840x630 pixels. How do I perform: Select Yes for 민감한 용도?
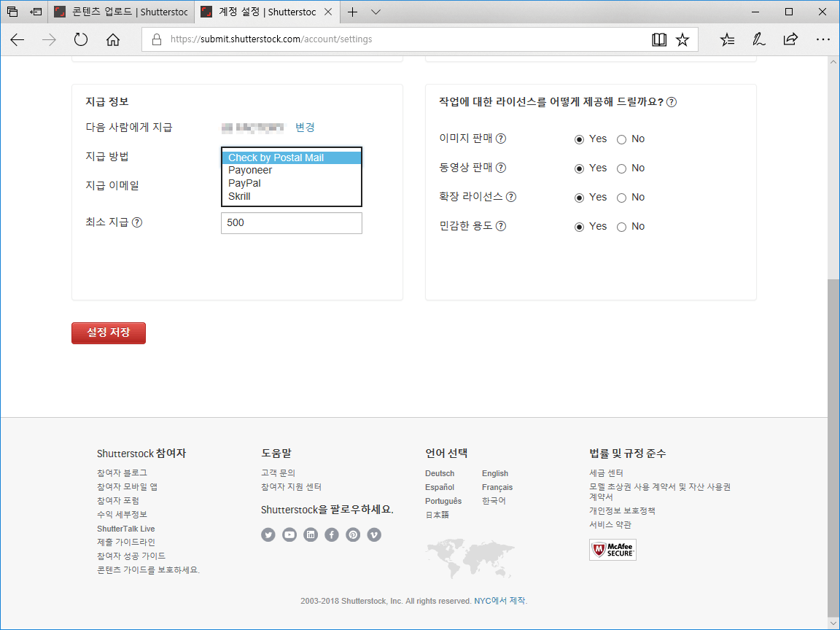coord(579,227)
